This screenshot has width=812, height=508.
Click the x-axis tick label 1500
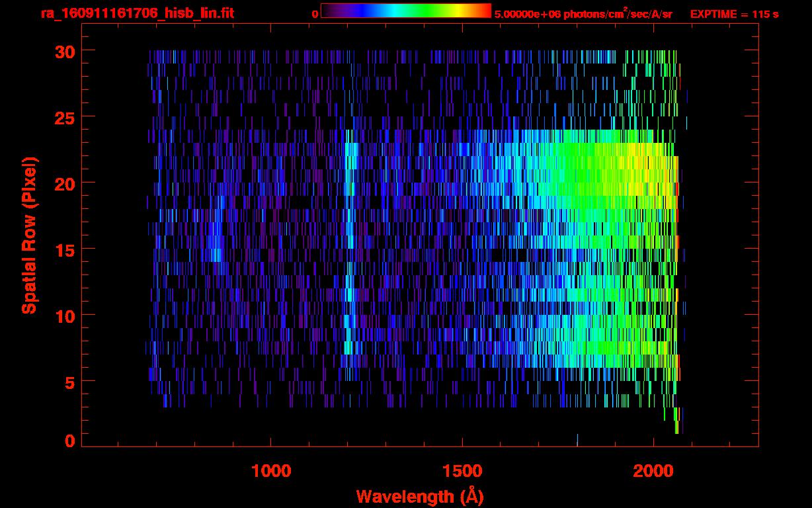coord(462,471)
